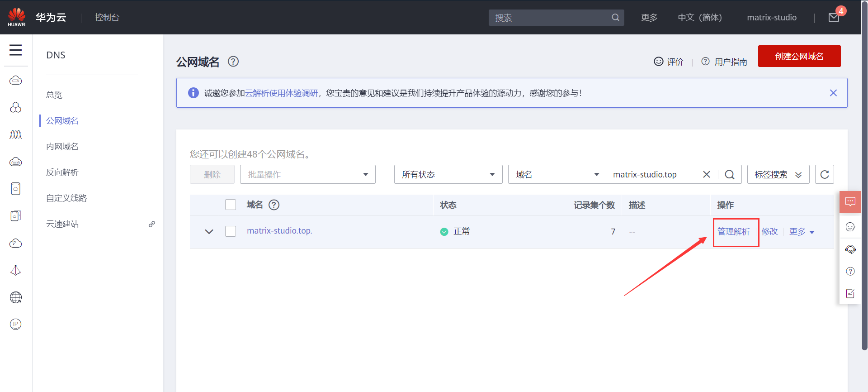The width and height of the screenshot is (868, 392).
Task: Open the customer service headset icon
Action: tap(850, 249)
